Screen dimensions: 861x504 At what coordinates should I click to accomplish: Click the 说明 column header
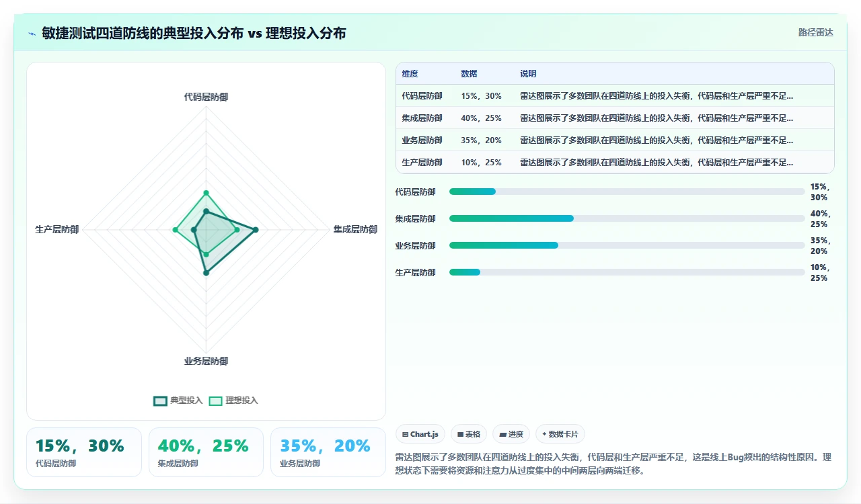pyautogui.click(x=528, y=73)
